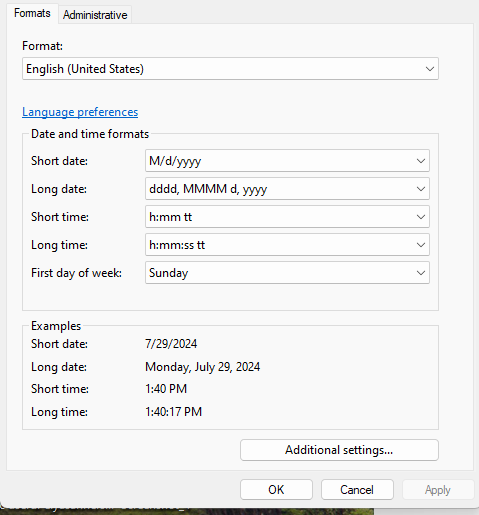Click the Apply button
The image size is (479, 515).
(438, 490)
